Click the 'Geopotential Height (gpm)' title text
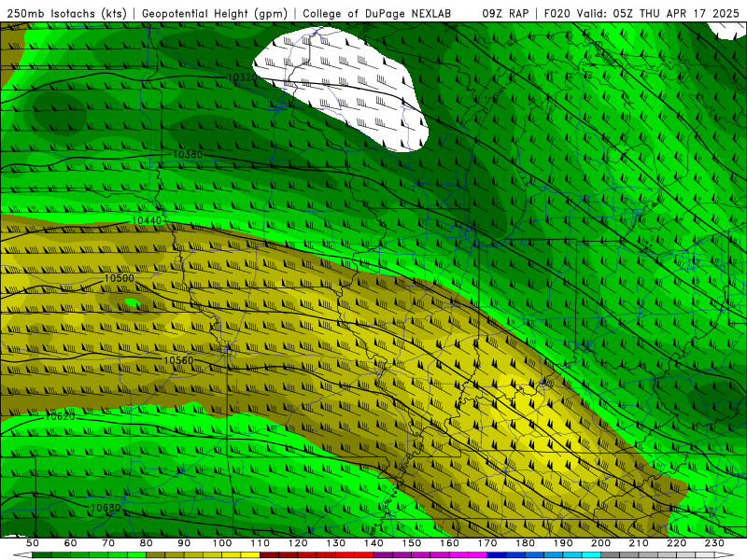Viewport: 747px width, 560px height. pyautogui.click(x=215, y=13)
